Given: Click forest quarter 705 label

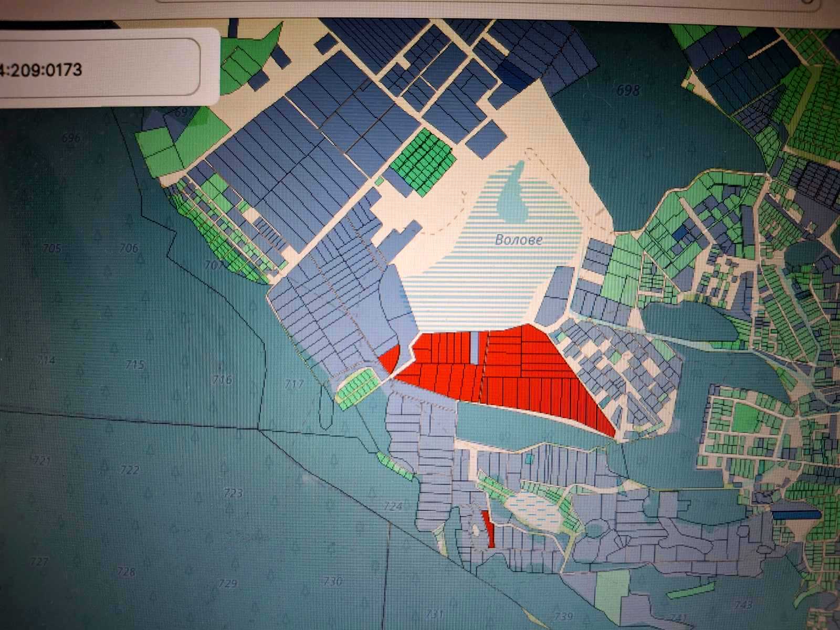Looking at the screenshot, I should [54, 248].
